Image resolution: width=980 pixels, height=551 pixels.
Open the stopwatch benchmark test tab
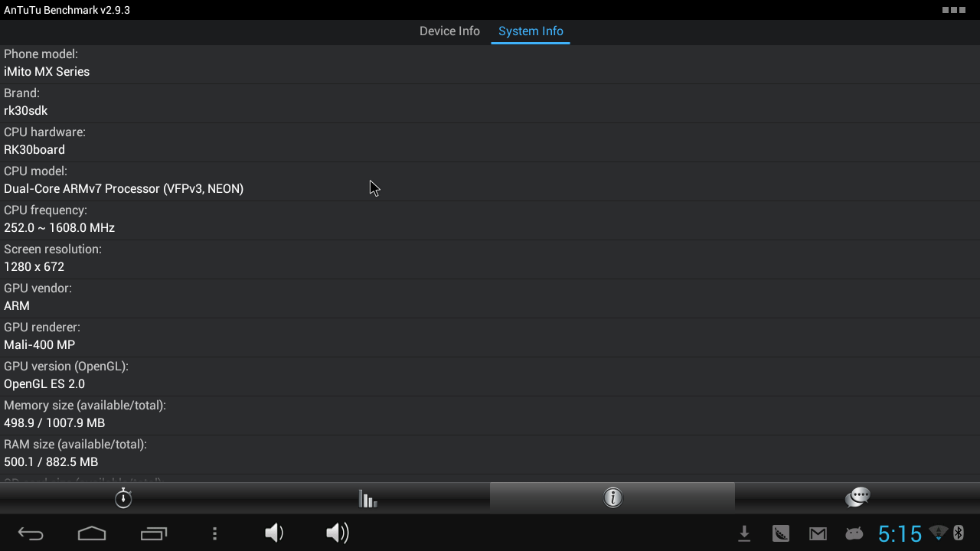[122, 498]
